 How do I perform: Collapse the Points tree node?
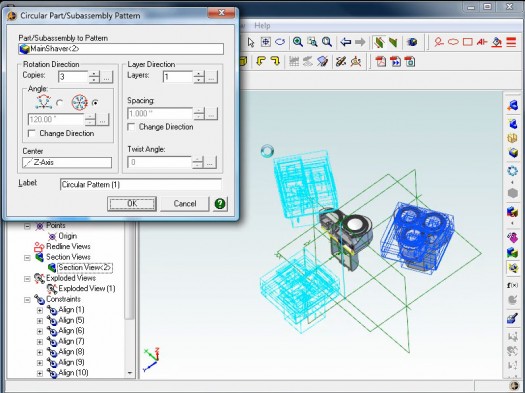[x=27, y=226]
